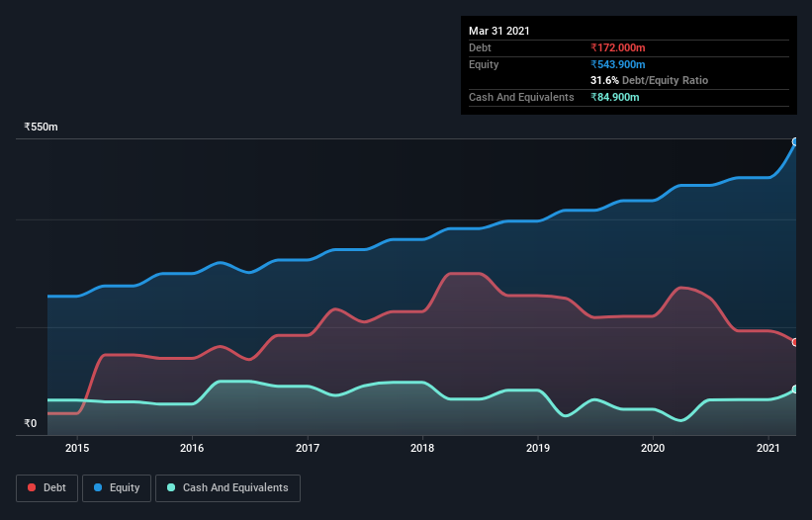Click the ₹0 y-axis label

coord(31,423)
